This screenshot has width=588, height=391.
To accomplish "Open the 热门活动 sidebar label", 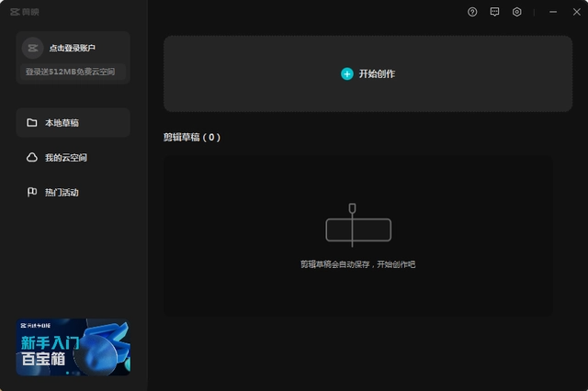I will pyautogui.click(x=62, y=193).
